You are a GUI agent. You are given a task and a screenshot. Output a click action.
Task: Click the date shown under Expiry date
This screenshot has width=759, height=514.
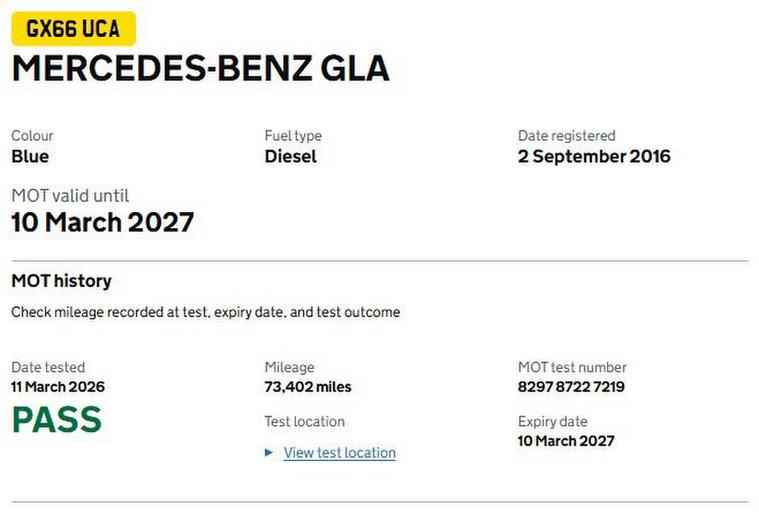566,441
